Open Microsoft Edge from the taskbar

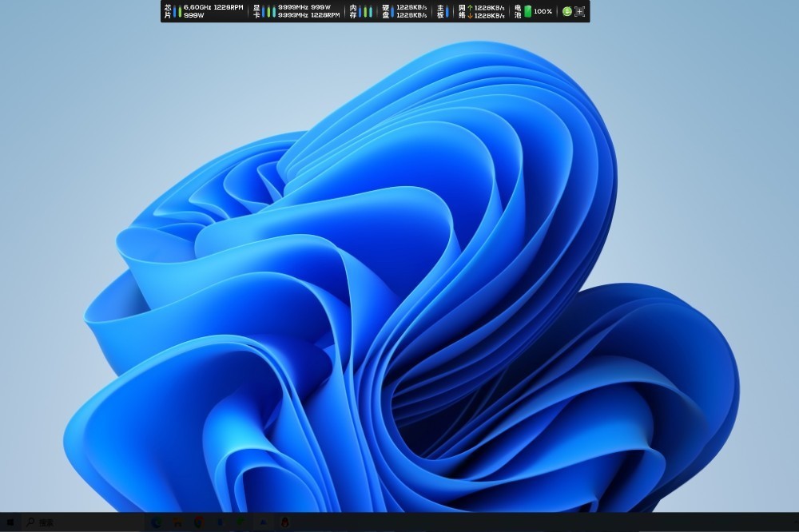(157, 522)
